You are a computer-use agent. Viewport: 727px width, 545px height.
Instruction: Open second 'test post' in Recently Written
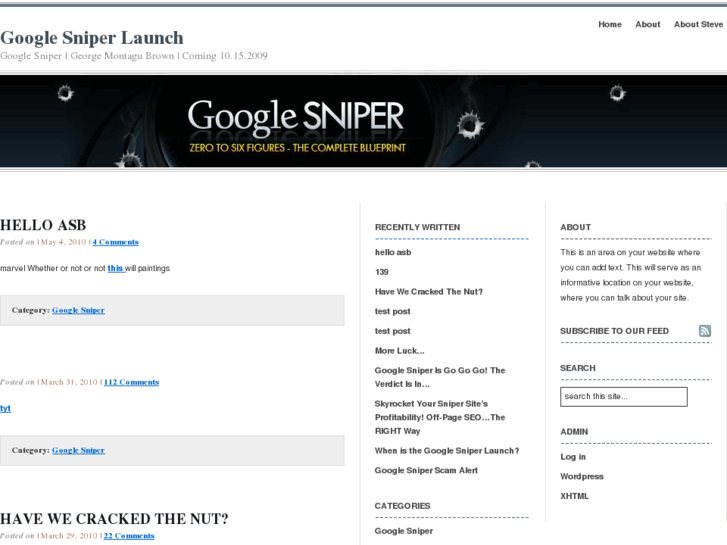click(x=393, y=331)
